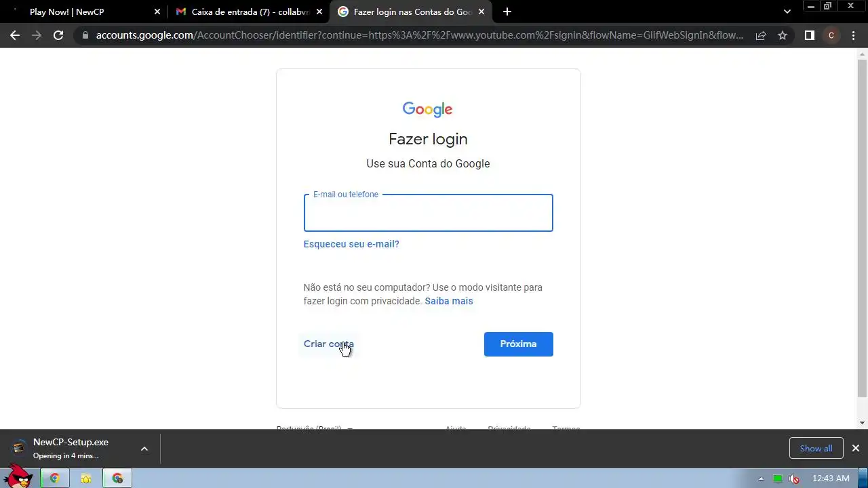Open NewCP-Setup.exe download item
The width and height of the screenshot is (868, 488).
[x=71, y=448]
